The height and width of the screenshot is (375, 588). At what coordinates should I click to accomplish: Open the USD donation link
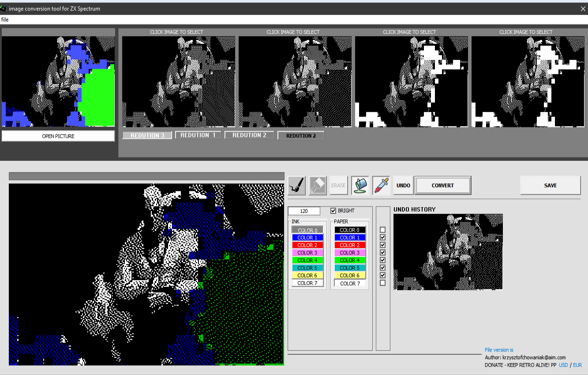click(563, 365)
